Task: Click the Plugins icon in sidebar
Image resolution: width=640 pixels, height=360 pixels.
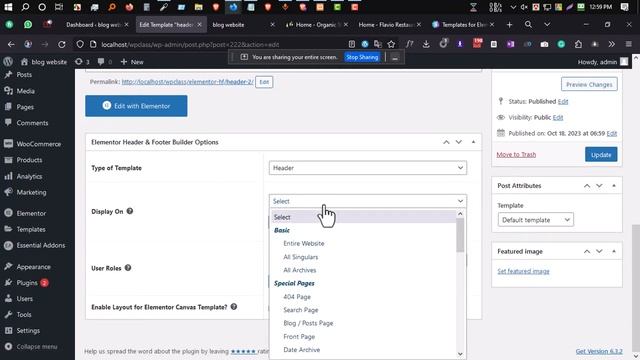Action: pyautogui.click(x=8, y=282)
